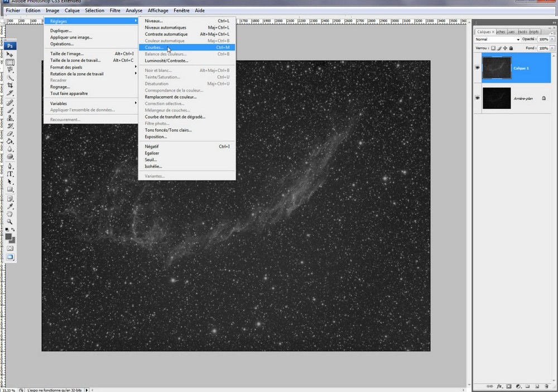Select the Pen tool

click(x=10, y=166)
